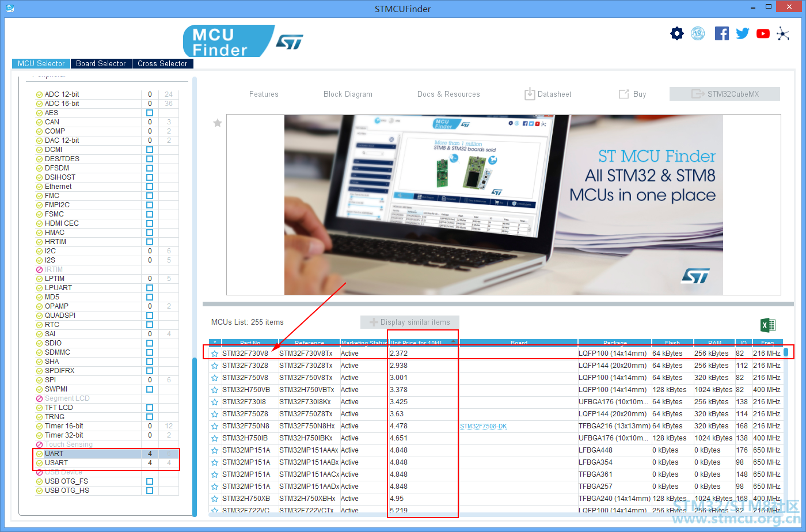
Task: Click the MCU table vertical scrollbar
Action: [x=786, y=353]
